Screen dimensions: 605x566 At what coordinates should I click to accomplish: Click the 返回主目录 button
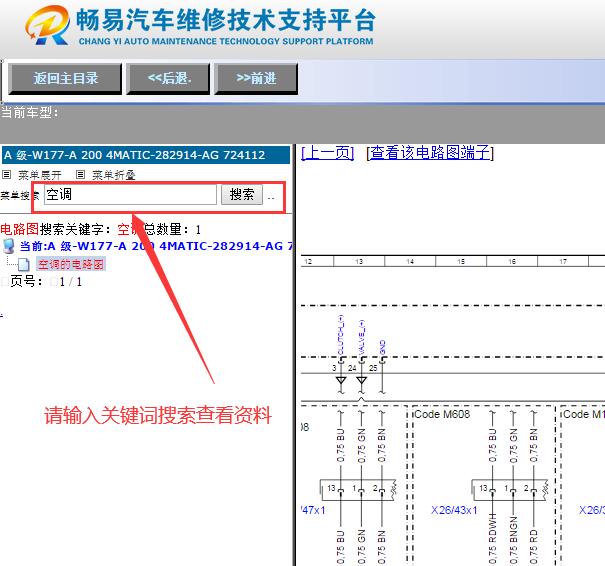click(65, 79)
